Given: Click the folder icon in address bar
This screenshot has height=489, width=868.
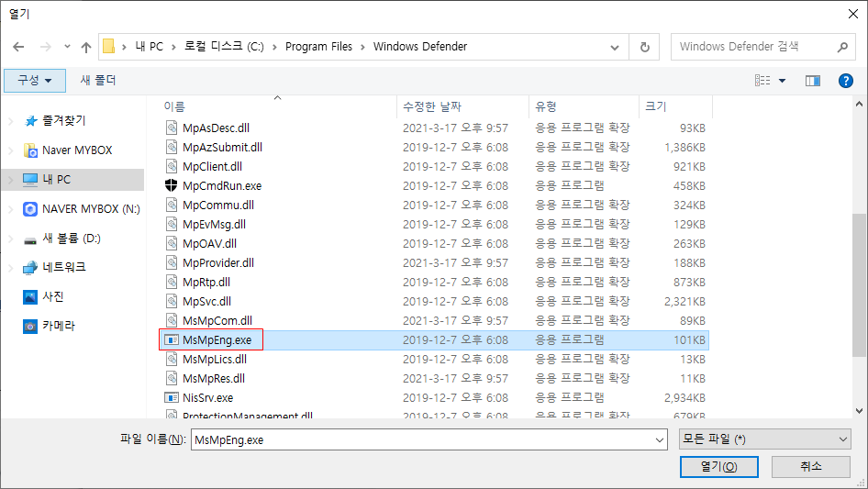Looking at the screenshot, I should tap(109, 46).
